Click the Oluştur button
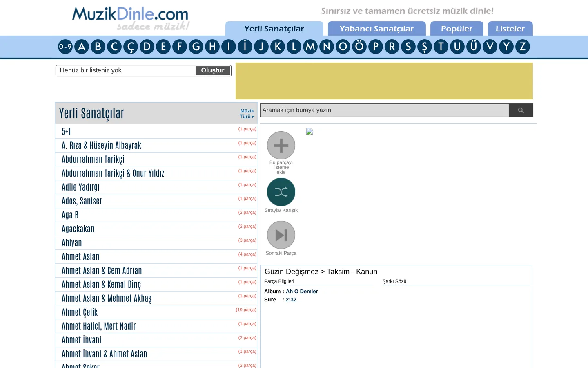The width and height of the screenshot is (588, 368). coord(213,70)
